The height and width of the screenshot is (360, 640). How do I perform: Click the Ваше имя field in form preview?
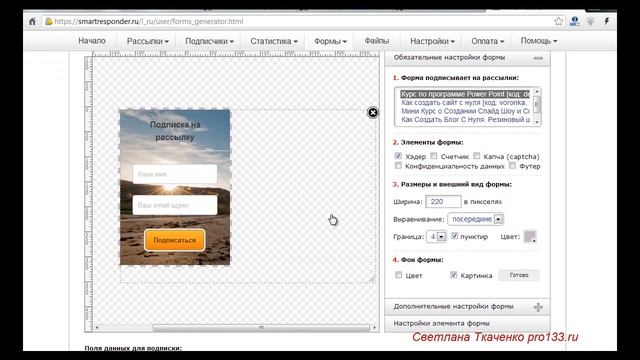175,174
